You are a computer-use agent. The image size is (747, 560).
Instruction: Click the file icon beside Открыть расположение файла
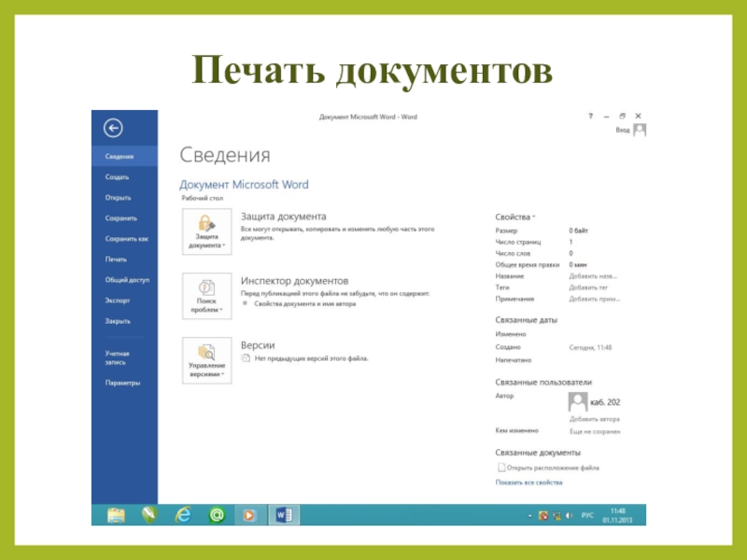(x=501, y=468)
